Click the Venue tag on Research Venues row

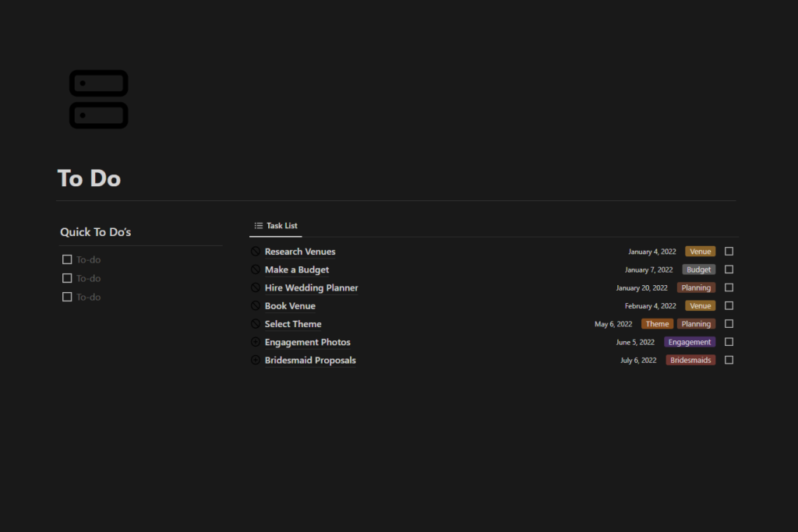(701, 252)
